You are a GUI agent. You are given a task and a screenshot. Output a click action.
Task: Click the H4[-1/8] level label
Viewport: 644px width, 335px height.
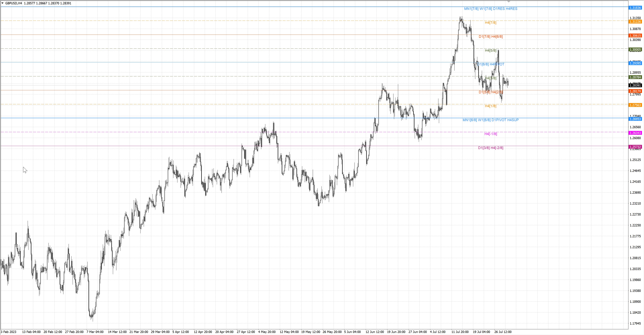(x=491, y=134)
